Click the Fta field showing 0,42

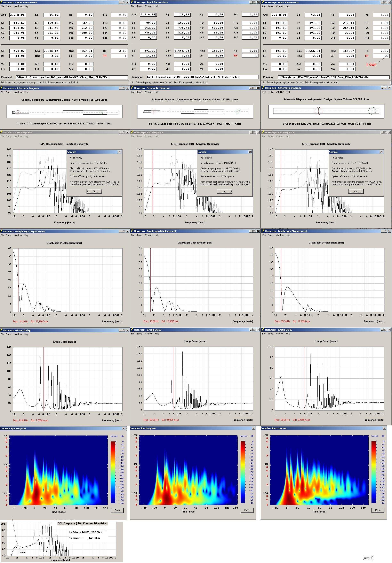point(120,15)
